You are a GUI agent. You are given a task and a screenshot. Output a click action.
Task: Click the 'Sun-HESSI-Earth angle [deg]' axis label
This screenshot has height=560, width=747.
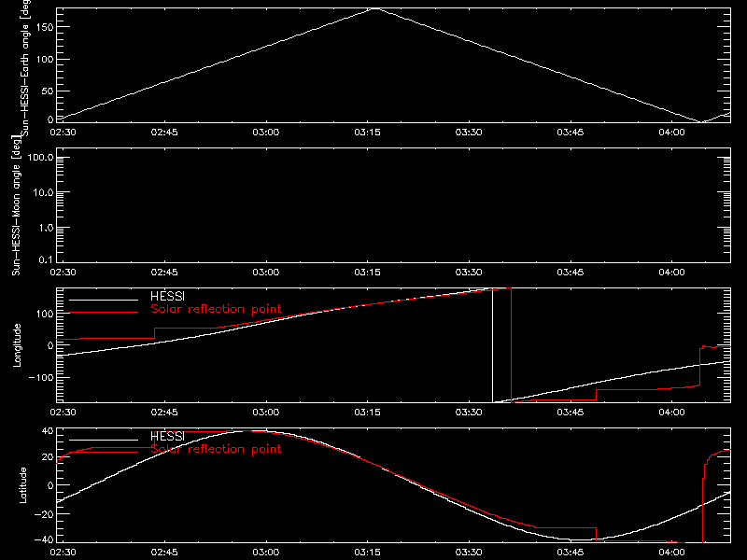point(25,66)
